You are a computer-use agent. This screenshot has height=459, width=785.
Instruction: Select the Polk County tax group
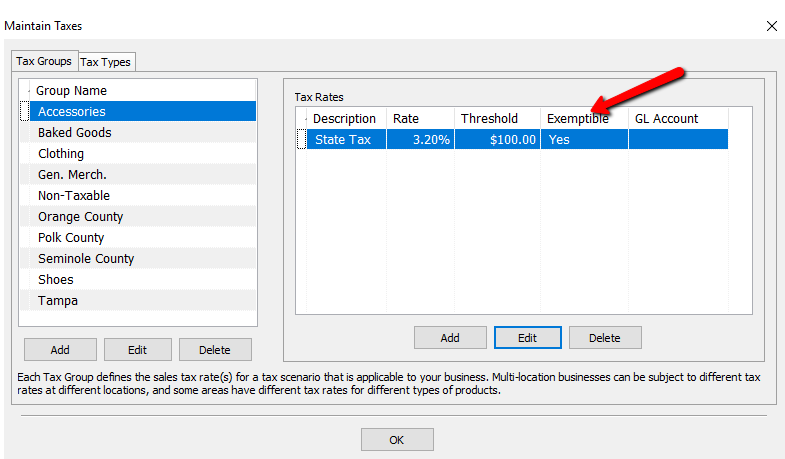coord(143,237)
